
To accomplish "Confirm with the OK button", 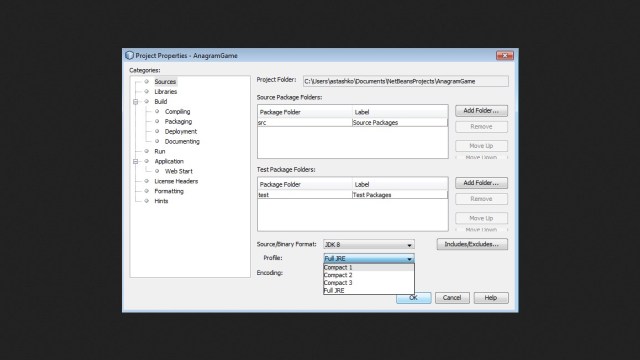I will coord(413,299).
